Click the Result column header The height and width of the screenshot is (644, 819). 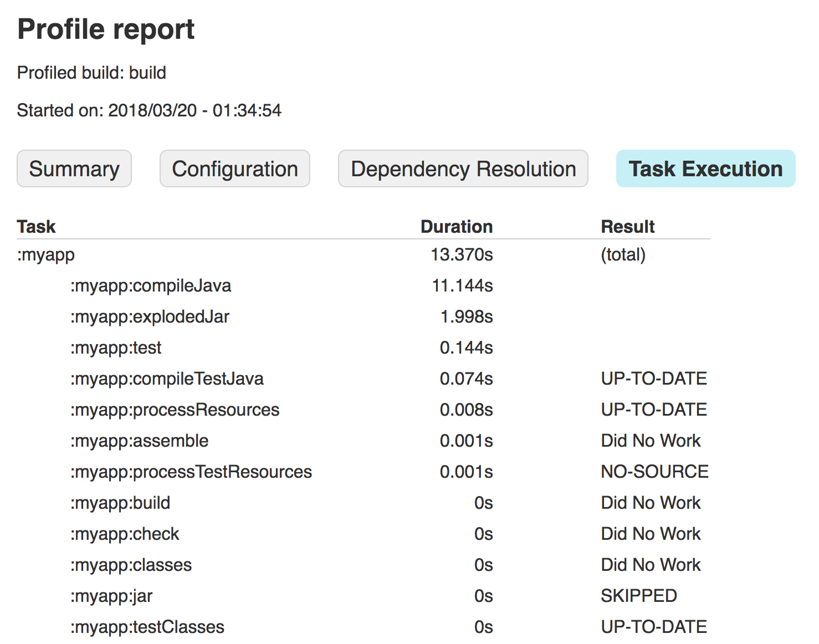[x=628, y=227]
